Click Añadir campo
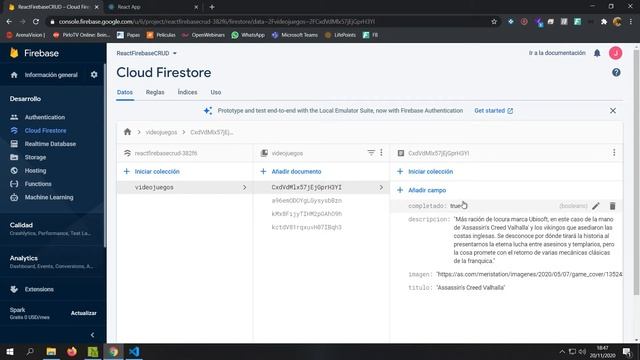The width and height of the screenshot is (640, 360). (x=427, y=190)
